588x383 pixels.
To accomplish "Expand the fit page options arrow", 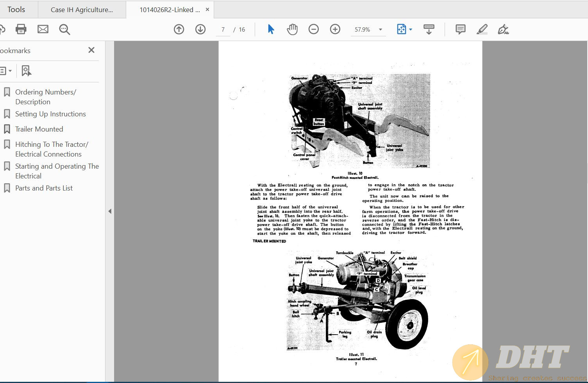I will tap(411, 30).
